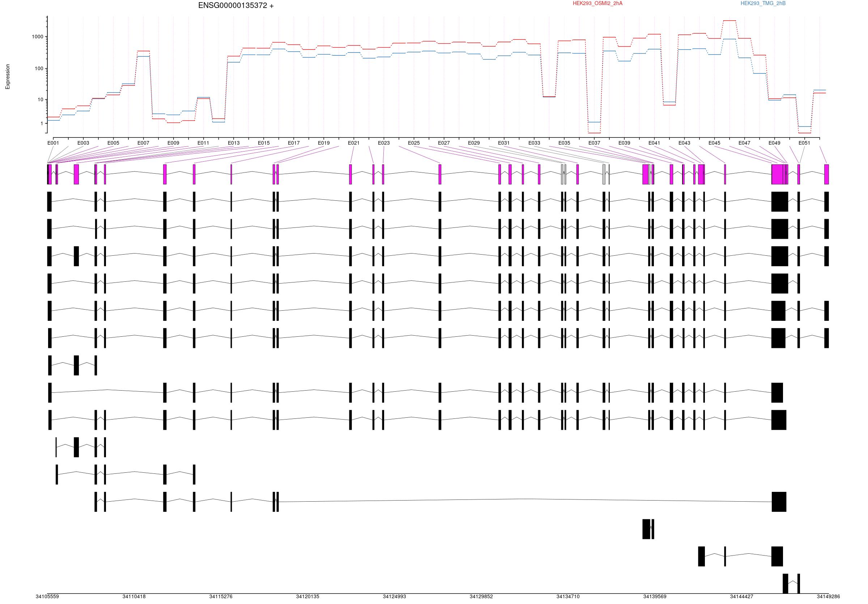Screen dimensions: 868x604
Task: Select exon label E041
Action: point(654,143)
